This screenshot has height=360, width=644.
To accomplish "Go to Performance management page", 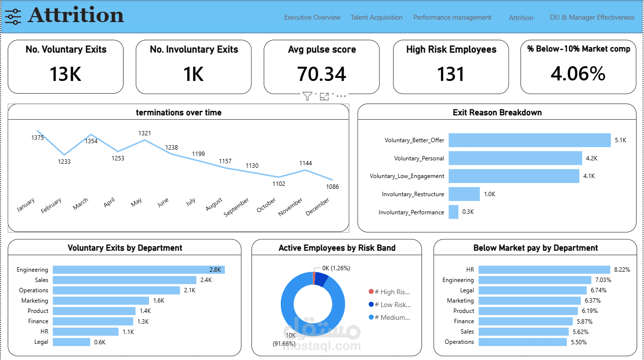I will [452, 17].
